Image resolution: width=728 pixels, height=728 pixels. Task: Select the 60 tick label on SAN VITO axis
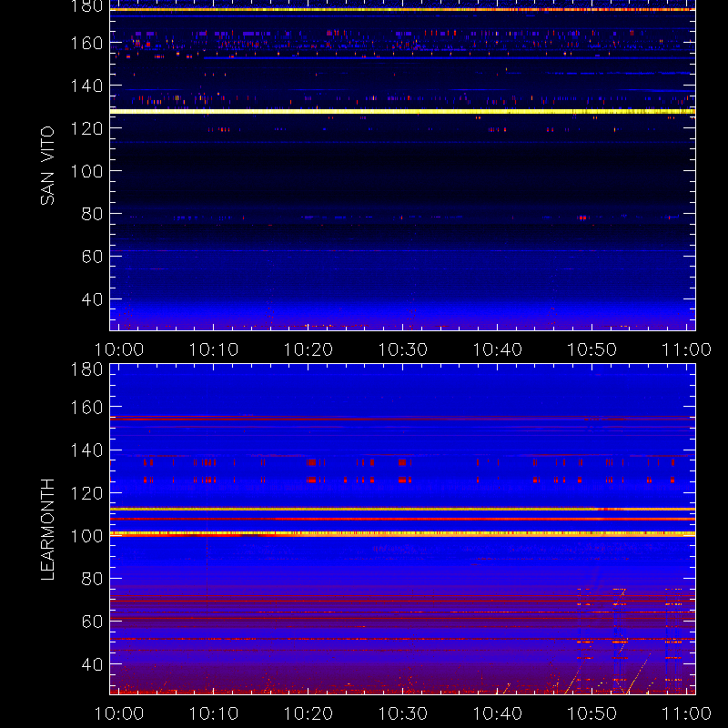coord(92,257)
